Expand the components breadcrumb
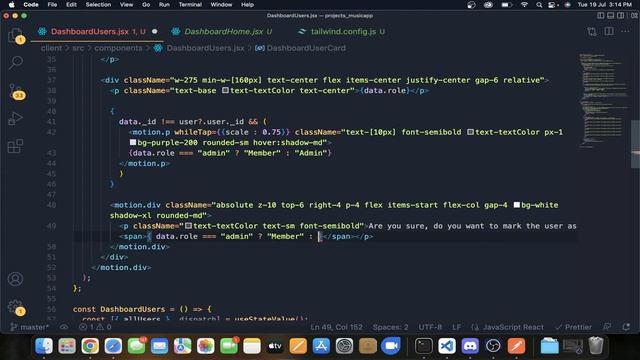 click(x=118, y=48)
